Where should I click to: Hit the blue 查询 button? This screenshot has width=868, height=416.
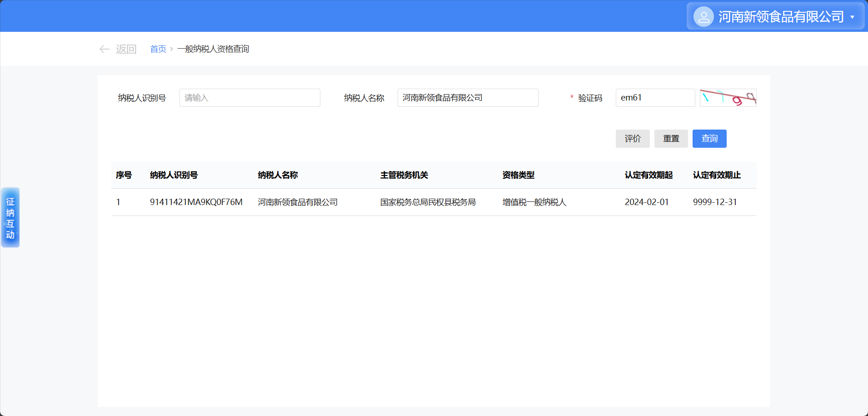(709, 139)
